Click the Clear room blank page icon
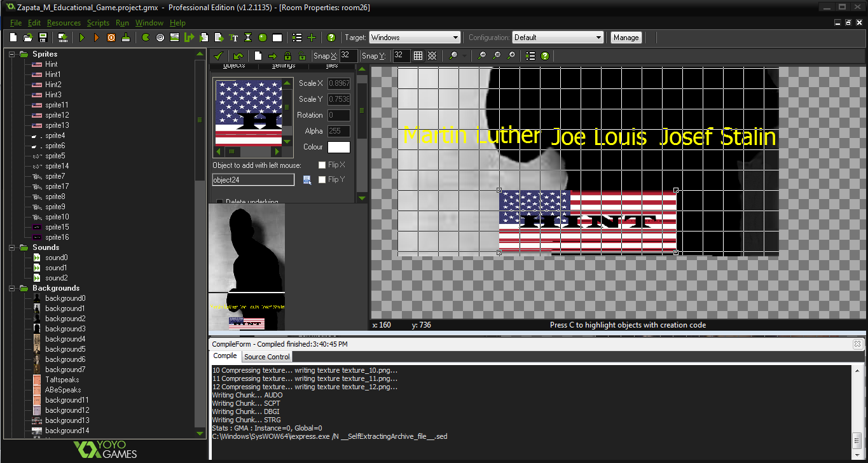The width and height of the screenshot is (868, 463). [258, 56]
